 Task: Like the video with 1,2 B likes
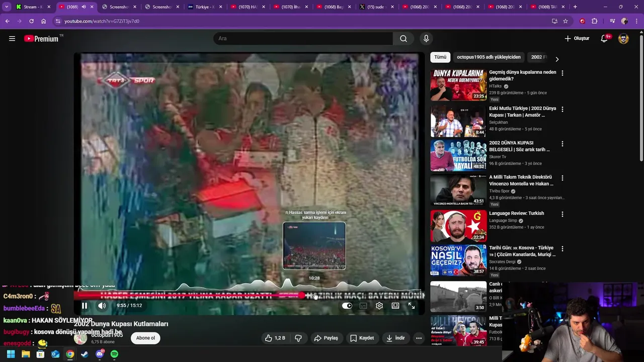(275, 338)
